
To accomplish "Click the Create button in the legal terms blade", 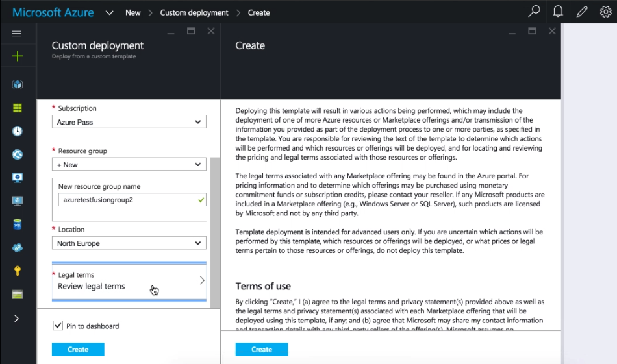I will (262, 350).
